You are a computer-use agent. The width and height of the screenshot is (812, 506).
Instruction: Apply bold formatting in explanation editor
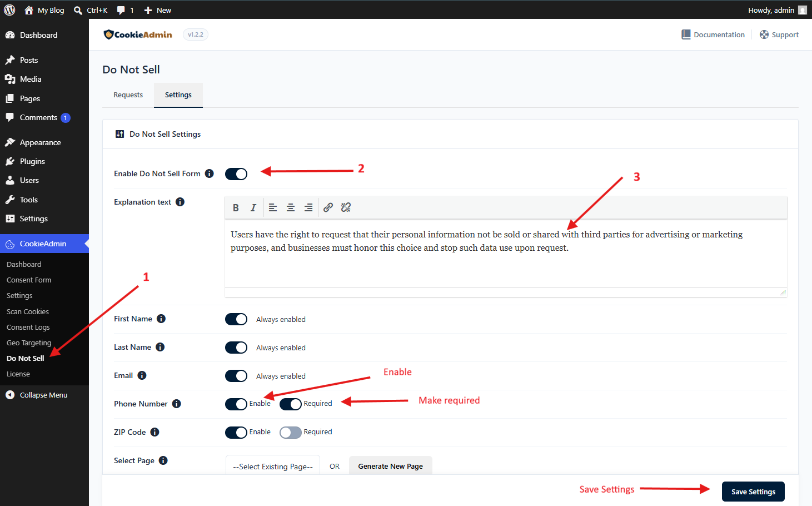[236, 207]
